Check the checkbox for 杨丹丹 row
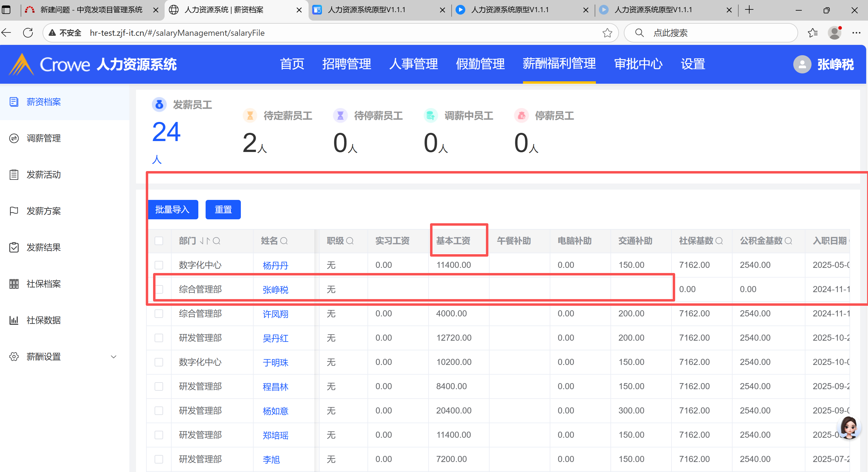This screenshot has height=472, width=868. pos(159,265)
